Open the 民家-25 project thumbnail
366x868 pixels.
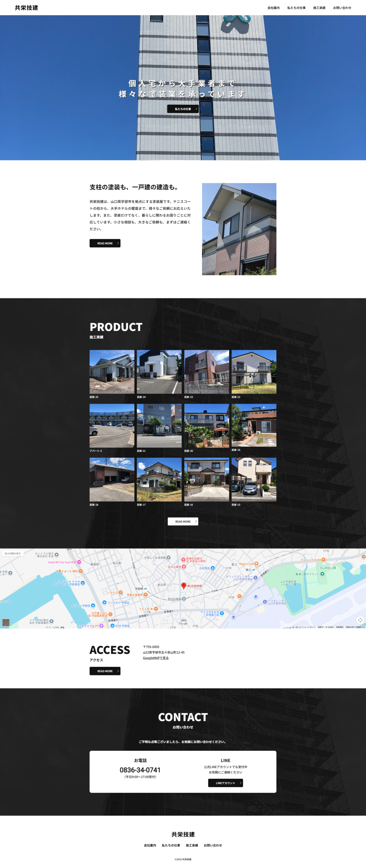pyautogui.click(x=112, y=371)
